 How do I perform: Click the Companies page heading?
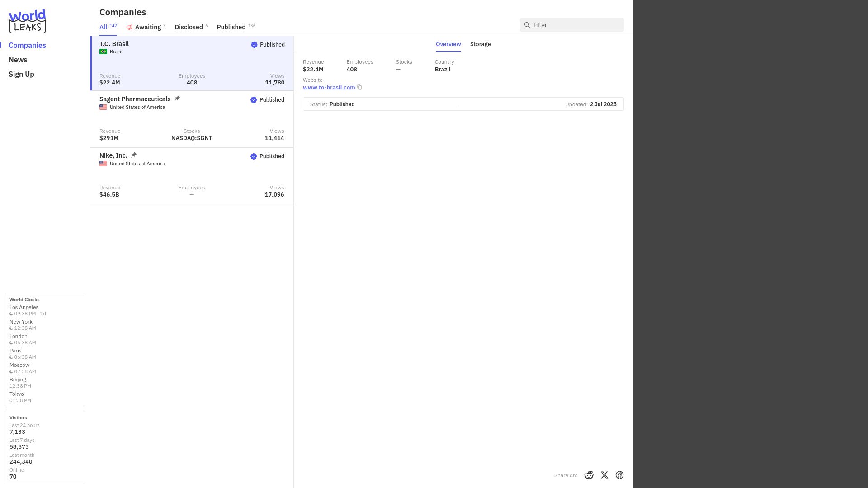click(x=123, y=12)
